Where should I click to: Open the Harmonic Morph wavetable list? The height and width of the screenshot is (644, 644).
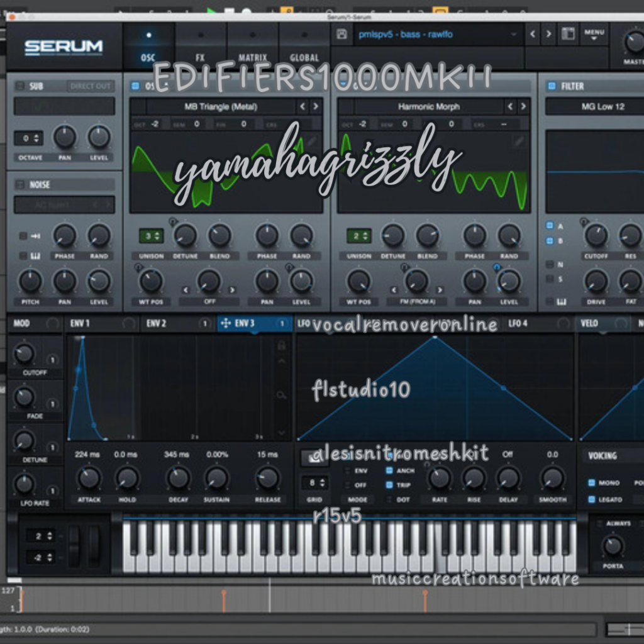(x=429, y=107)
